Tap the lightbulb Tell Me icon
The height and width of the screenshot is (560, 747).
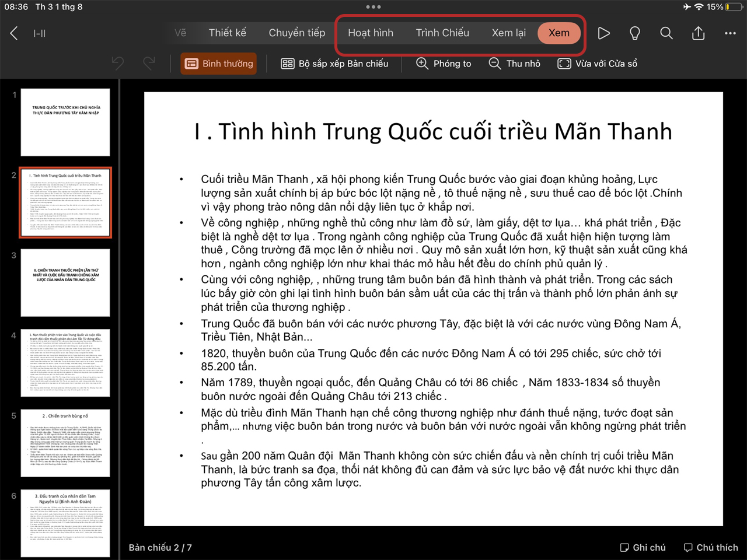[x=635, y=33]
